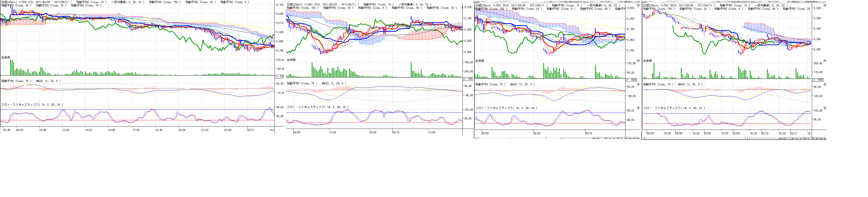Click the 出来高 label in the 15分 chart

[x=291, y=60]
